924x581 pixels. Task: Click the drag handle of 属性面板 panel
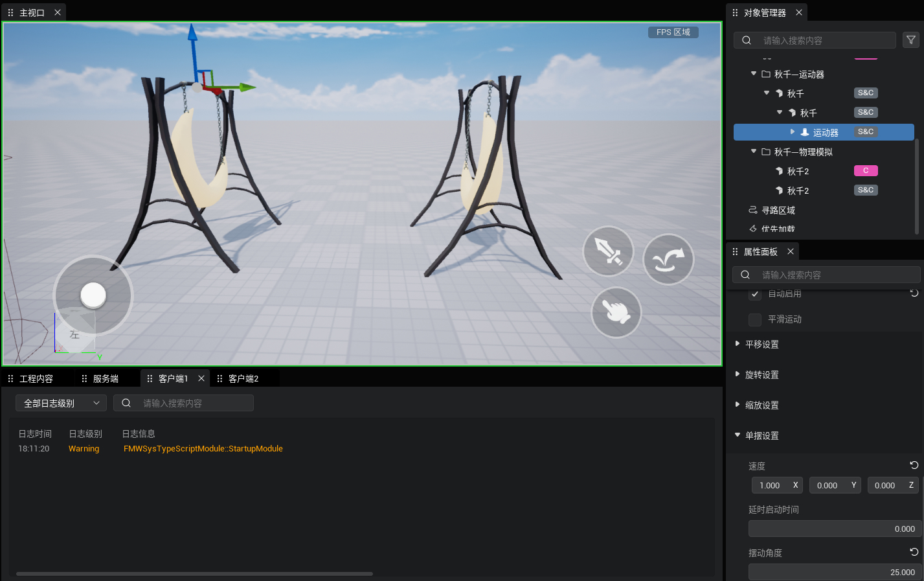(735, 251)
